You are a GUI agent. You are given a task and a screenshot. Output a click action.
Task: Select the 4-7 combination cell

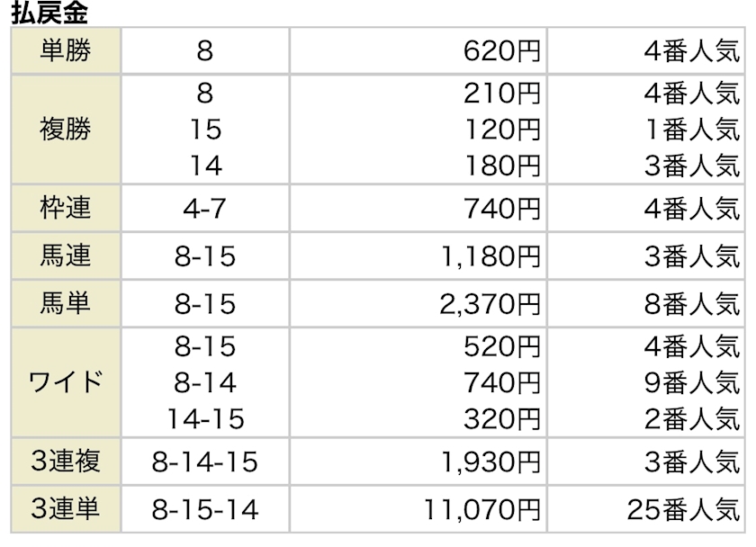[x=204, y=210]
